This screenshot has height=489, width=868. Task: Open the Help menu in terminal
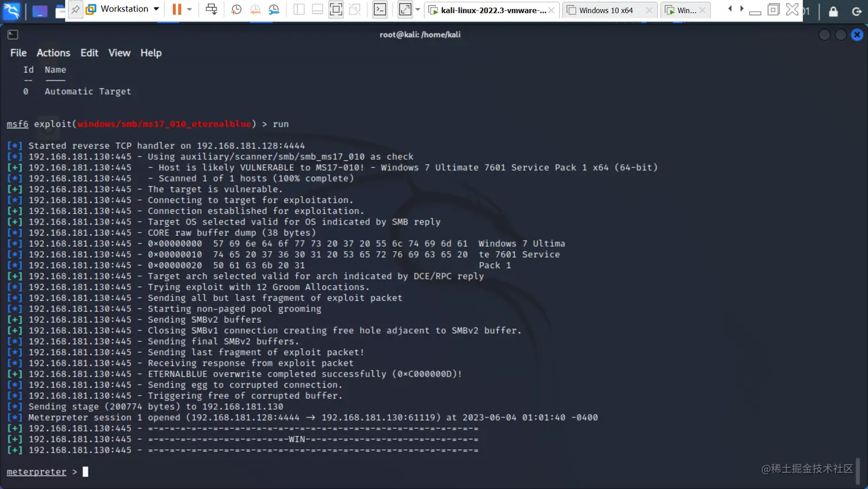tap(151, 53)
